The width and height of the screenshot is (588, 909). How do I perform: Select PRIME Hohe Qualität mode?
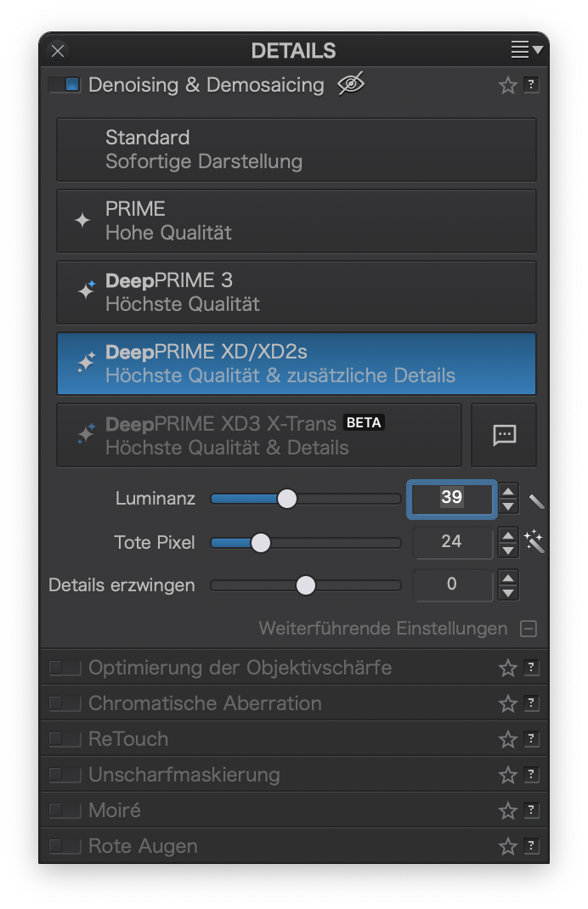tap(297, 221)
